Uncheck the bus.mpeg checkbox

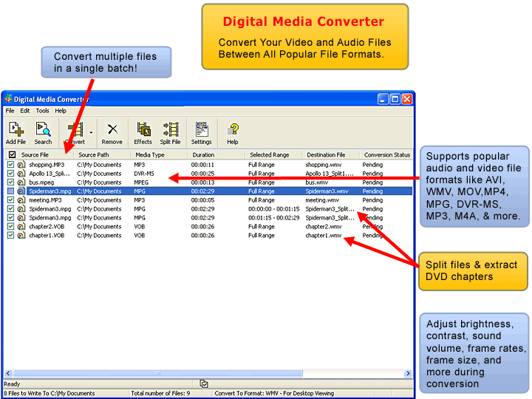(x=10, y=183)
